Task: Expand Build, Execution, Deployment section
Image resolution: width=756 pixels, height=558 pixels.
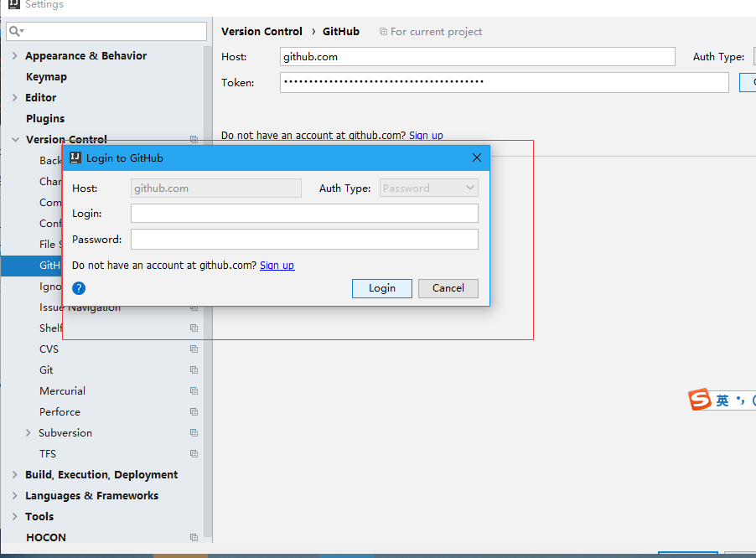Action: coord(15,475)
